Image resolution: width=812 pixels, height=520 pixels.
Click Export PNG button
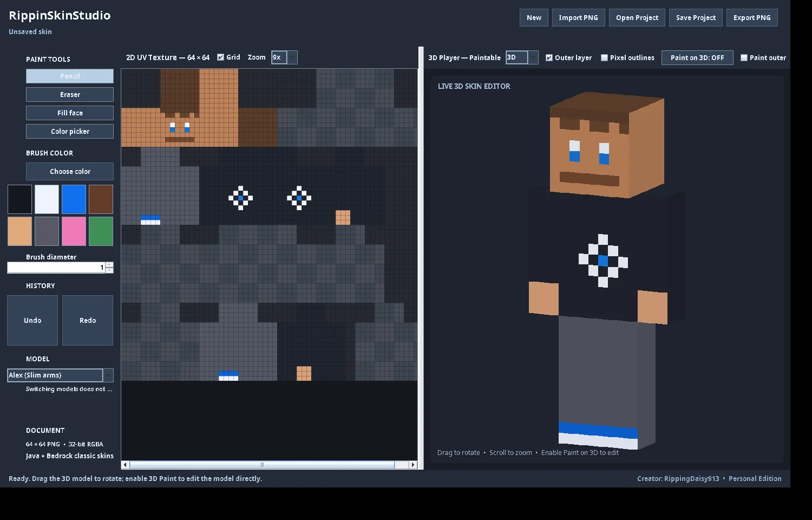752,18
